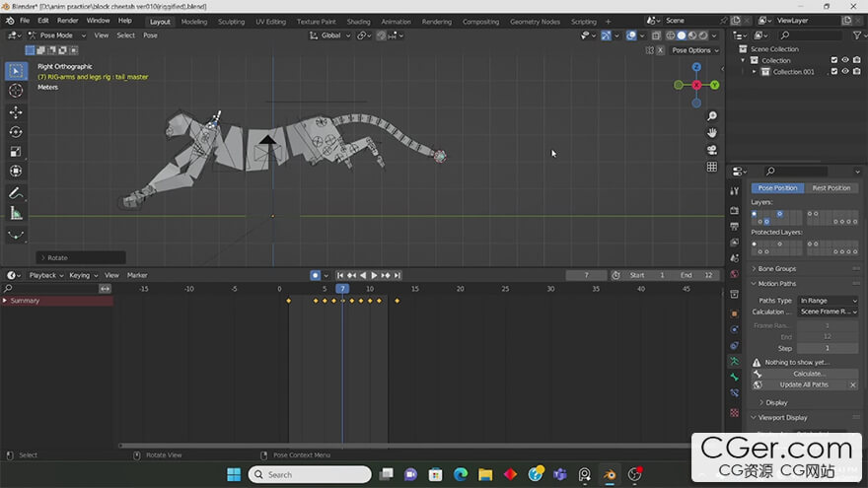Open the Pose Options dropdown
This screenshot has height=488, width=868.
(694, 50)
